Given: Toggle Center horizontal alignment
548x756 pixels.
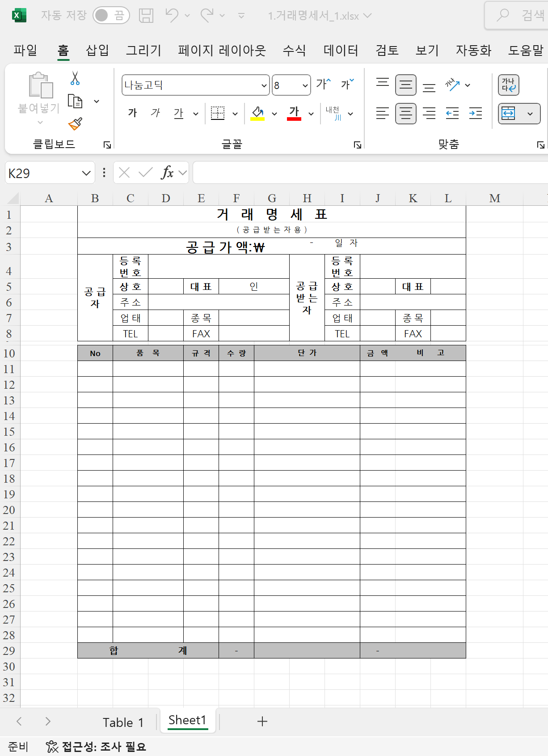Looking at the screenshot, I should click(x=406, y=114).
